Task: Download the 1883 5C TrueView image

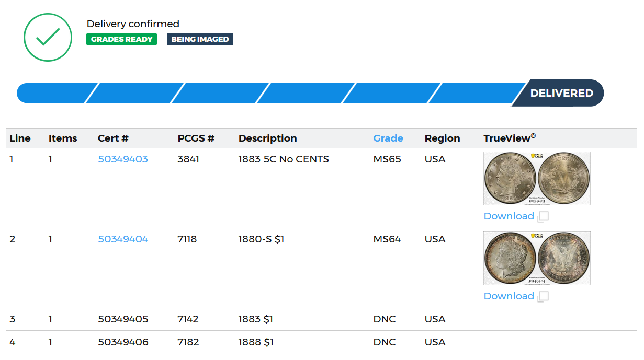Action: coord(509,216)
